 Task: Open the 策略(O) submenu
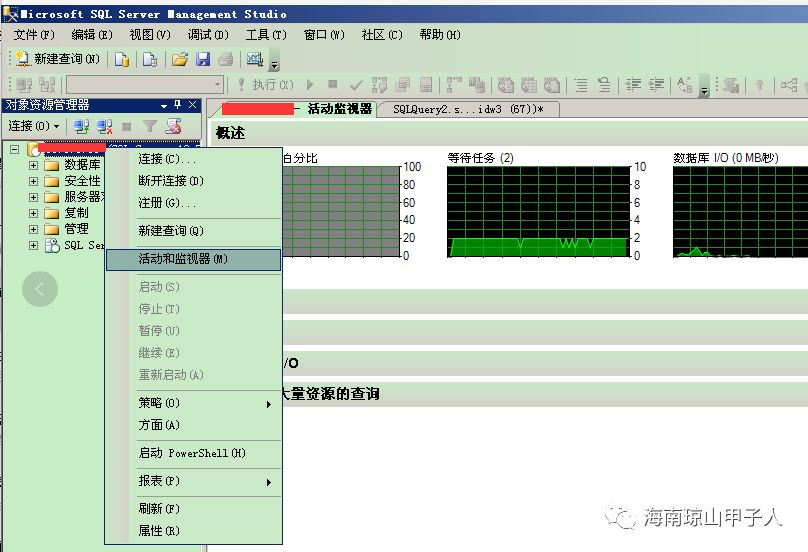194,403
